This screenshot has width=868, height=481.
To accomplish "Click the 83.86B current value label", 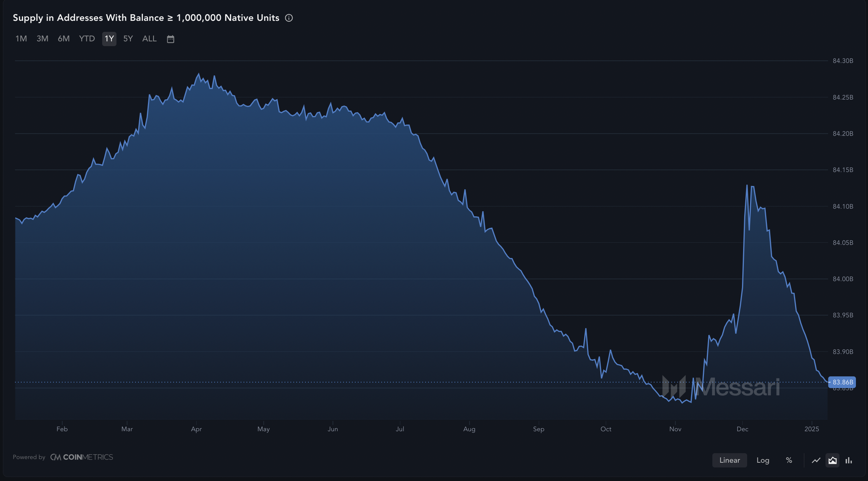I will pyautogui.click(x=842, y=382).
